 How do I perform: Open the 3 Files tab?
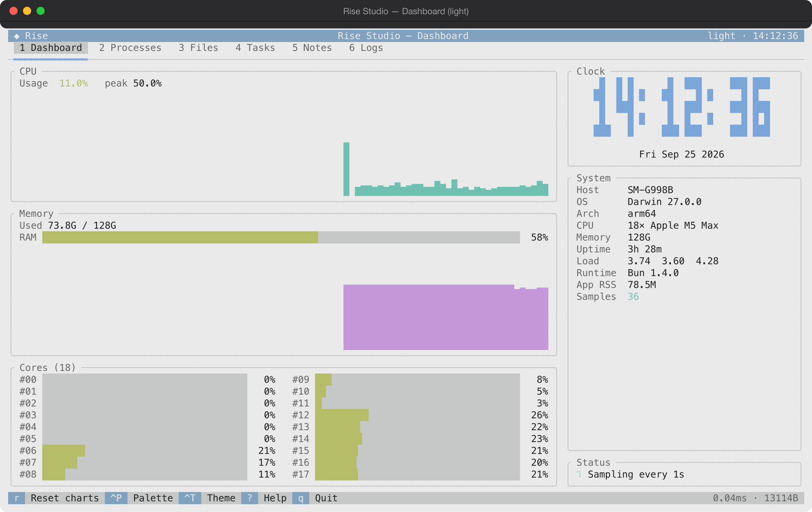(199, 48)
